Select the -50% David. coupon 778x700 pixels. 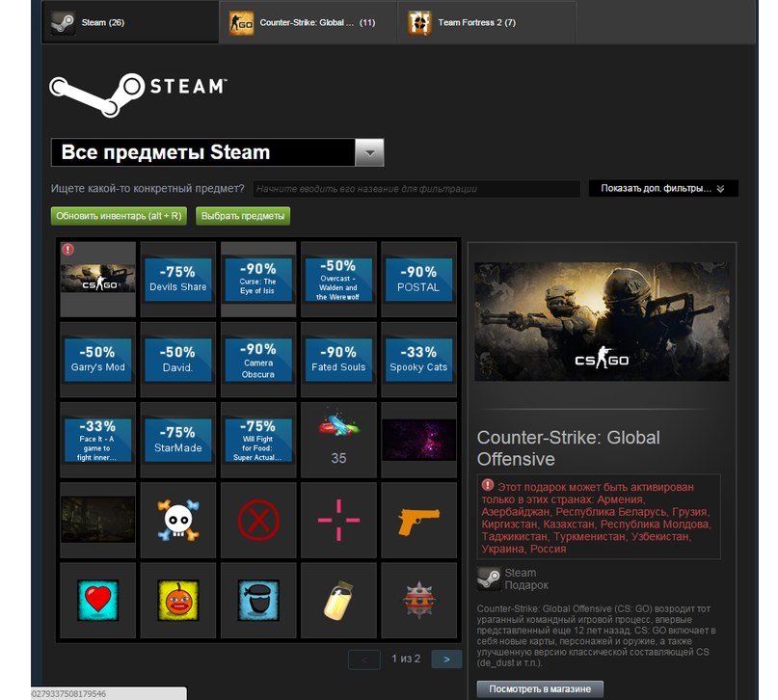point(178,360)
